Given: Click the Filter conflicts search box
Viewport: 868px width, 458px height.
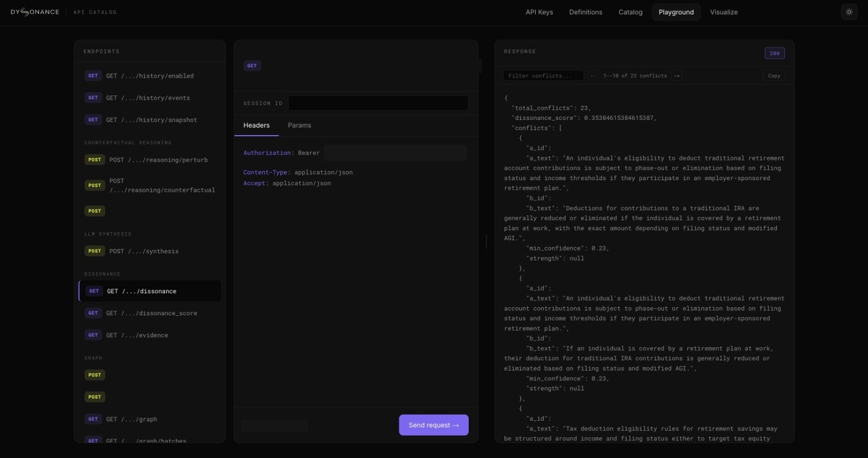Looking at the screenshot, I should pyautogui.click(x=543, y=76).
